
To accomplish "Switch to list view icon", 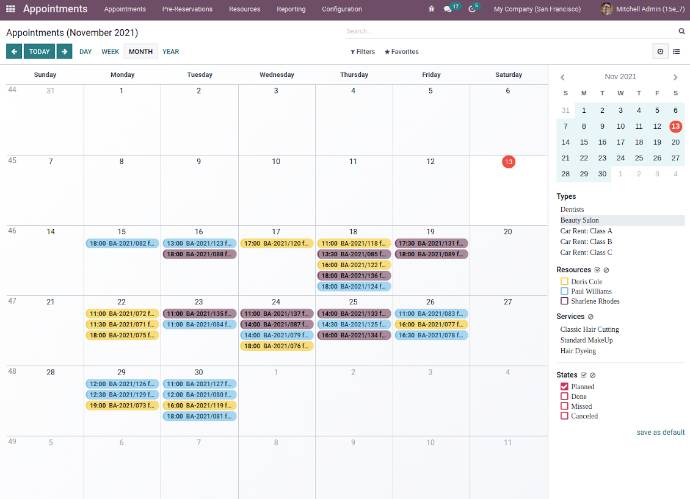I will coord(677,51).
